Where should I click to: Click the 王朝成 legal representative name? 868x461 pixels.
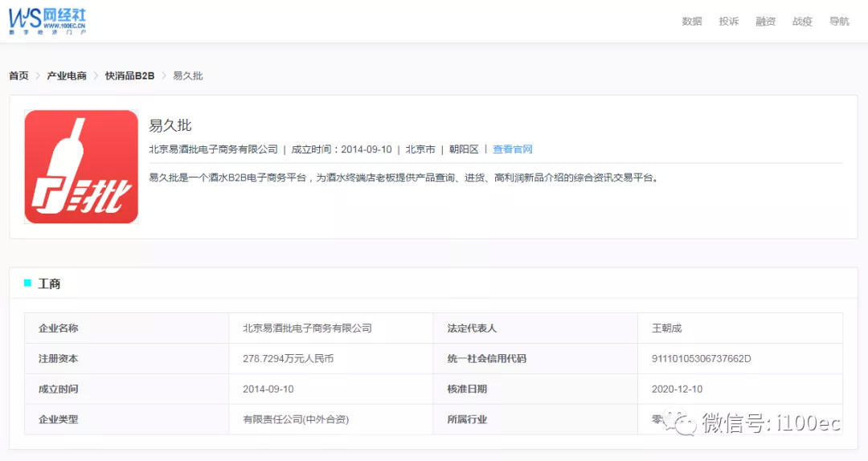pos(666,328)
